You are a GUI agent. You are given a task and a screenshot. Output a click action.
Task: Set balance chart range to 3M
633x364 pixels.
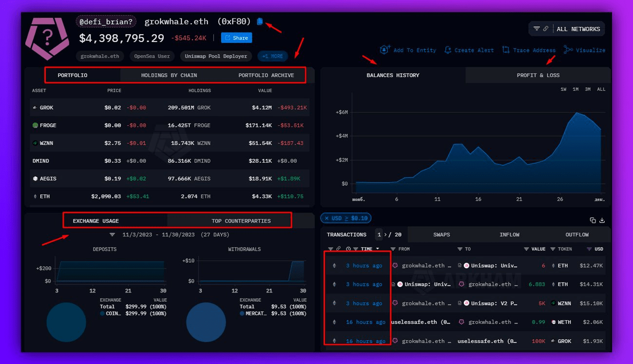(588, 89)
